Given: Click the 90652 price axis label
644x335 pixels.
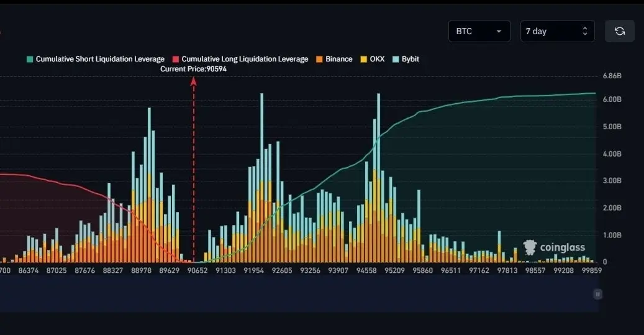Looking at the screenshot, I should click(x=197, y=270).
